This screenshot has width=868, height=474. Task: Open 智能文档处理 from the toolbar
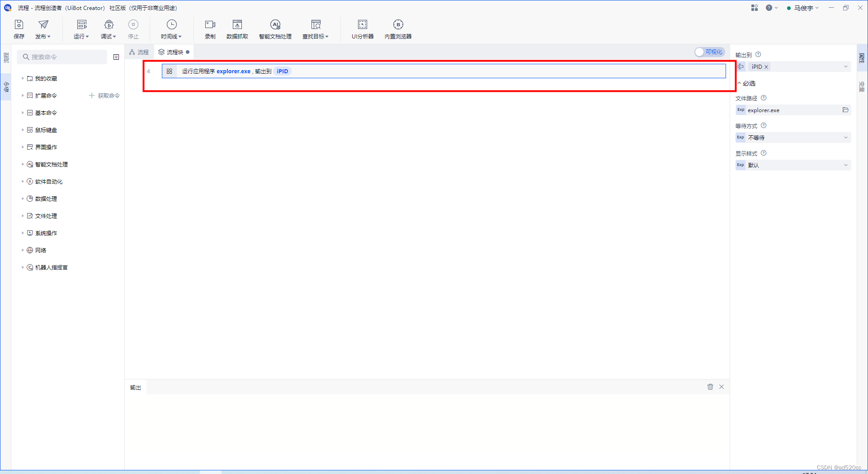click(x=275, y=28)
